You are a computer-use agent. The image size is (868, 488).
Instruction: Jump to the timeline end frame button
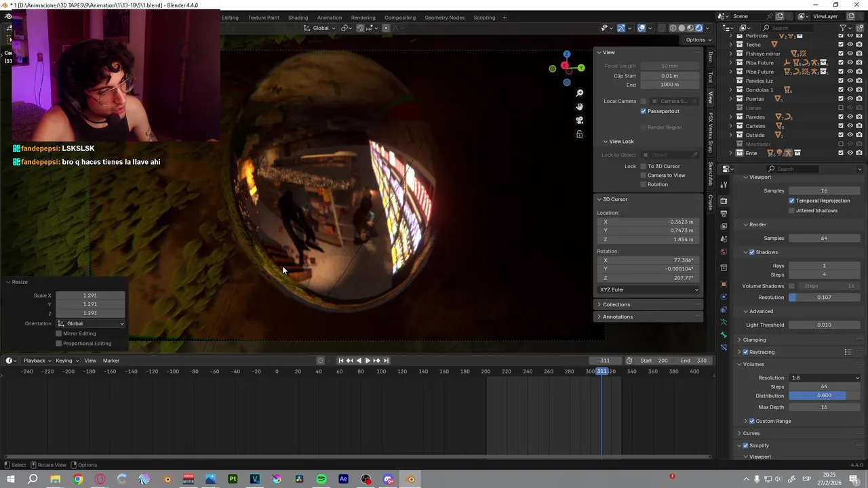pyautogui.click(x=386, y=361)
